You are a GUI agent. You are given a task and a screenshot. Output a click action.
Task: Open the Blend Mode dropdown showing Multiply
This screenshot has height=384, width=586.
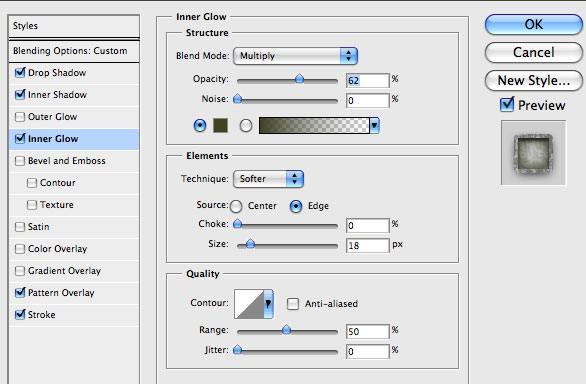(295, 56)
